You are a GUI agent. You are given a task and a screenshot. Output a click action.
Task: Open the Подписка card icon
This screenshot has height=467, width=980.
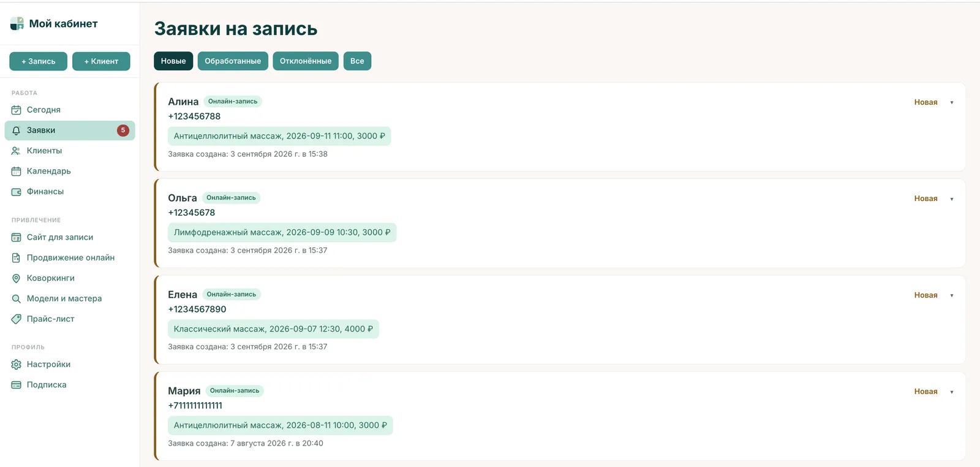click(17, 385)
